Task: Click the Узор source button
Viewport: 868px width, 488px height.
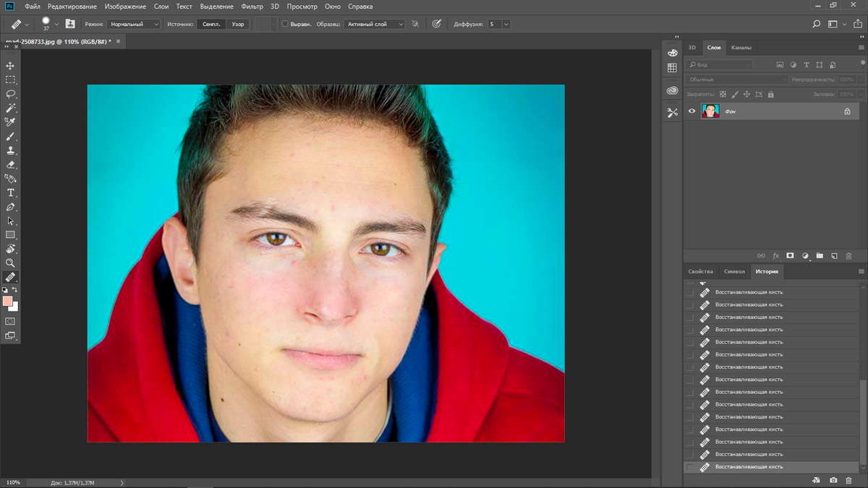Action: (237, 24)
